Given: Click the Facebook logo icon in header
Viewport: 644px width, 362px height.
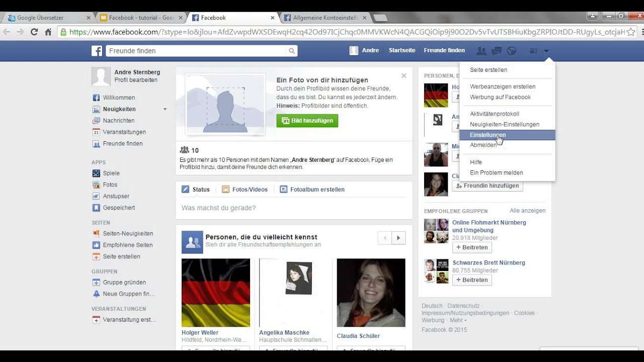Looking at the screenshot, I should (x=97, y=51).
